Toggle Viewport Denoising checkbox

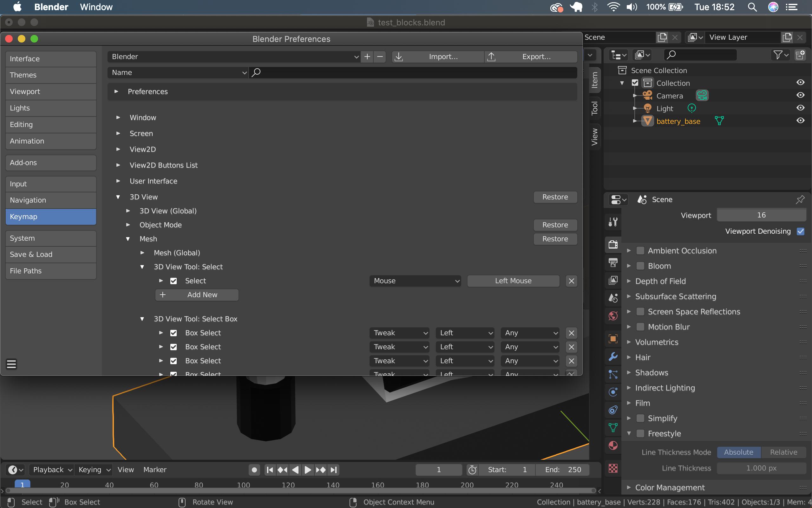pos(801,231)
